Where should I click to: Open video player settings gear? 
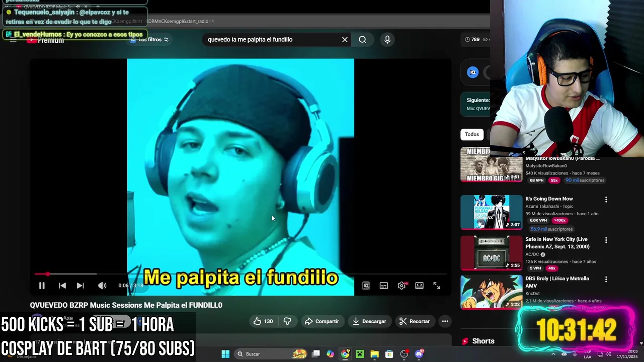click(x=401, y=286)
